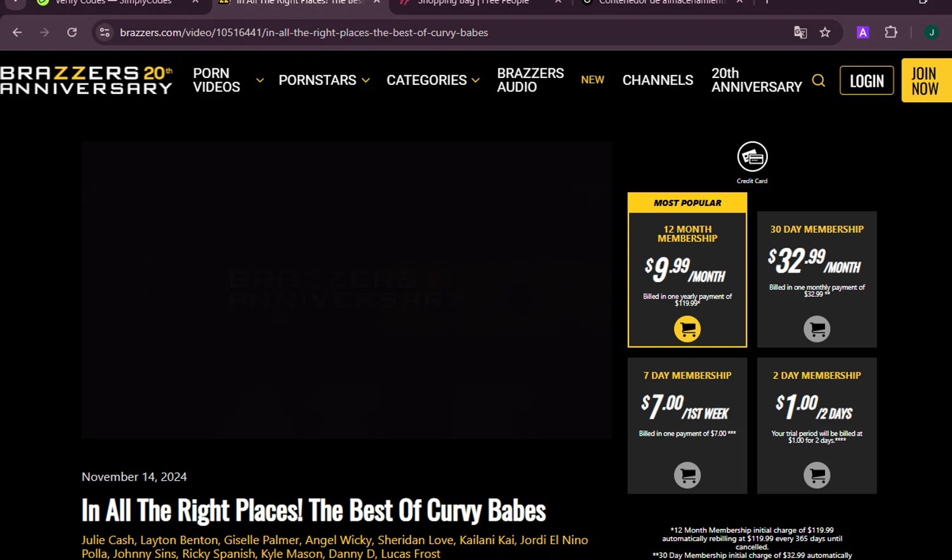Open the purple A extension icon

[863, 32]
